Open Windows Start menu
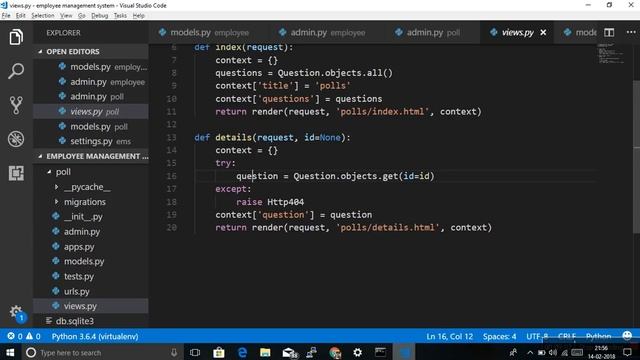This screenshot has width=640, height=360. (x=10, y=352)
